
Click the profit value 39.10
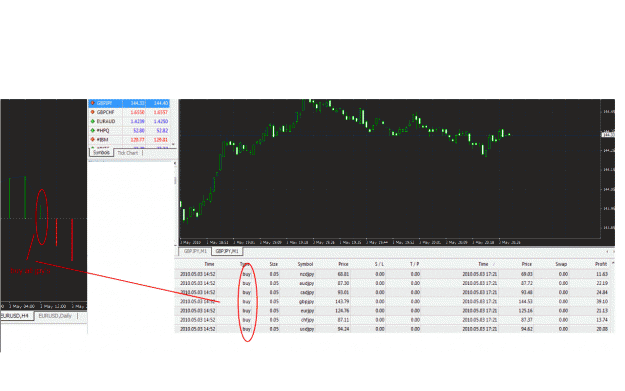[602, 302]
